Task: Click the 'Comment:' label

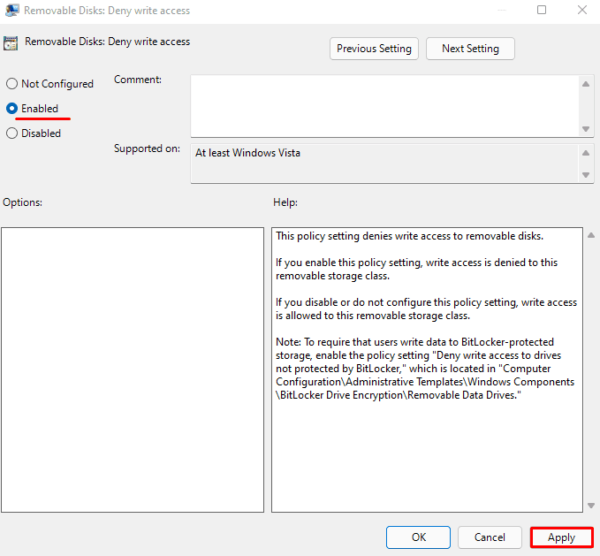Action: point(138,80)
